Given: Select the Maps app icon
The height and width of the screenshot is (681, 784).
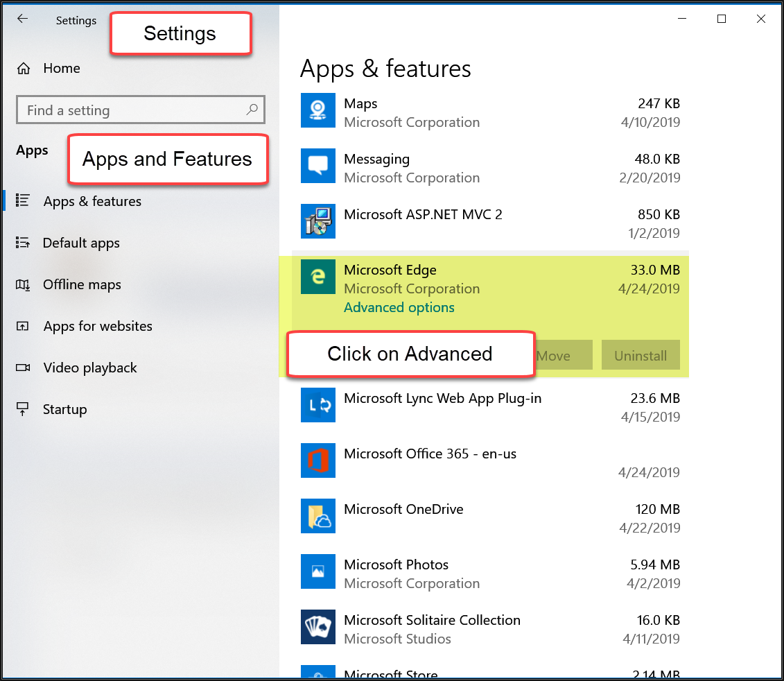Looking at the screenshot, I should [x=318, y=110].
